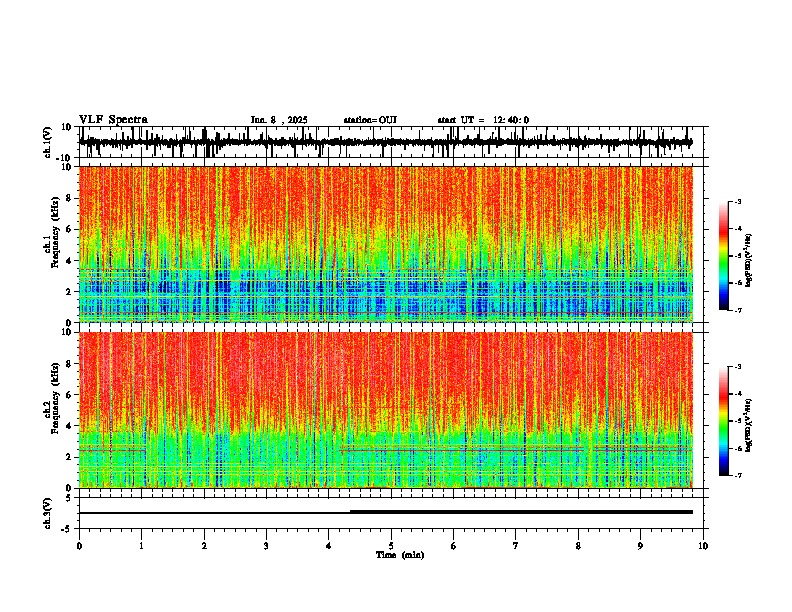
Task: Click the ch.2 spectrogram color scale bar
Action: [724, 421]
